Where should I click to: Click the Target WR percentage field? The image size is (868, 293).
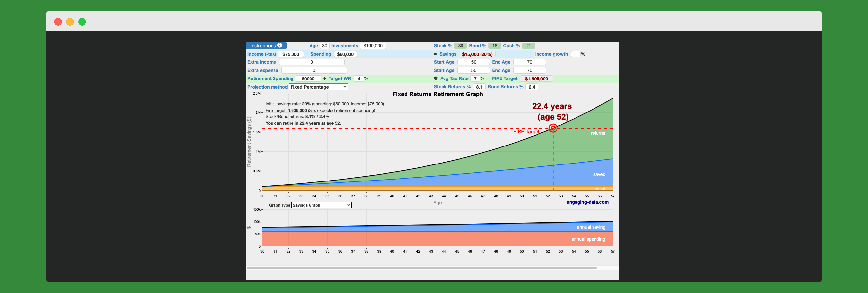click(359, 79)
